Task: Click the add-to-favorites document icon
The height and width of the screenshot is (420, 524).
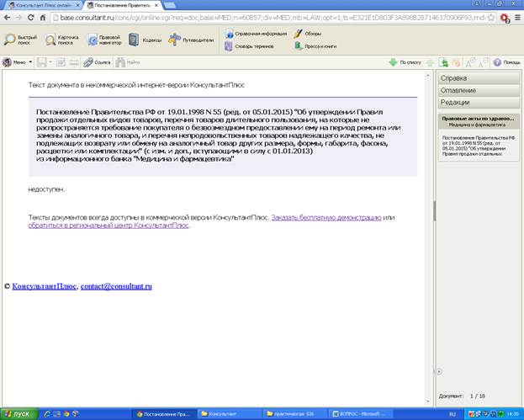Action: [443, 62]
